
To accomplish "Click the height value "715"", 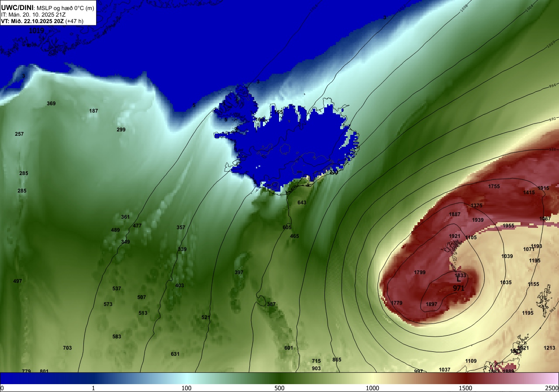I will coord(316,361).
